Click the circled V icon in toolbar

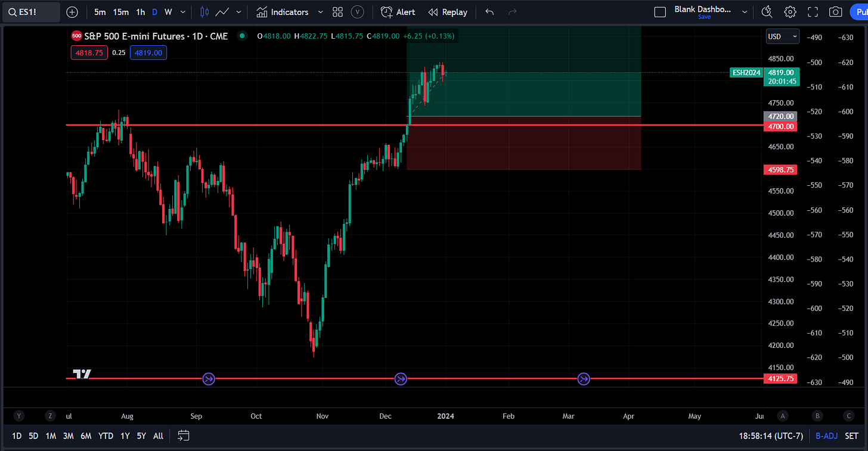(358, 12)
